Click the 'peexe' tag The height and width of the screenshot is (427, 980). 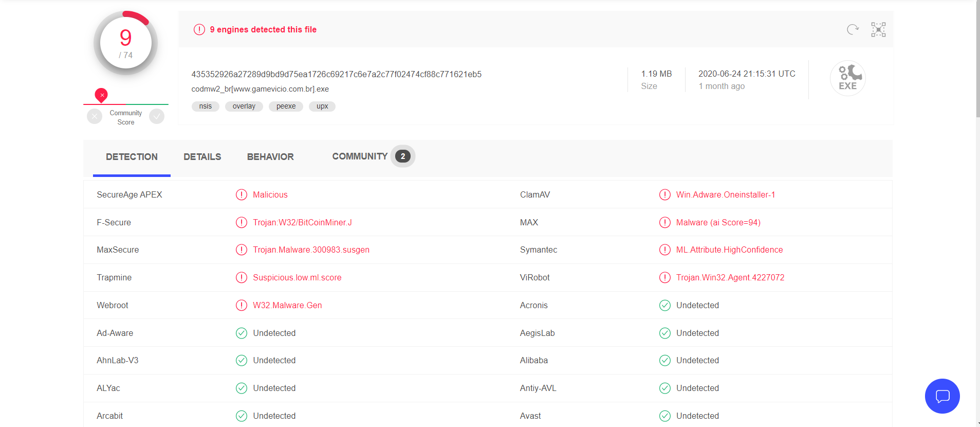(286, 106)
